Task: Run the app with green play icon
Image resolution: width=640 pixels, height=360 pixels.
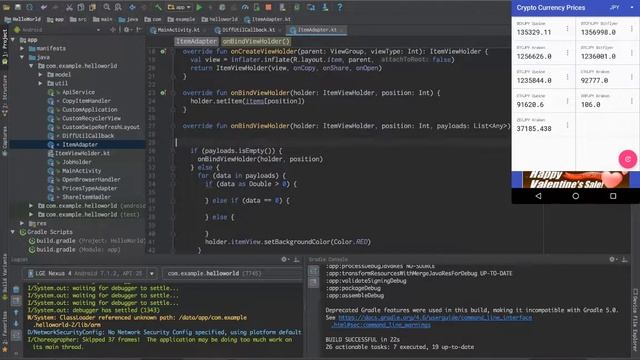Action: [199, 7]
